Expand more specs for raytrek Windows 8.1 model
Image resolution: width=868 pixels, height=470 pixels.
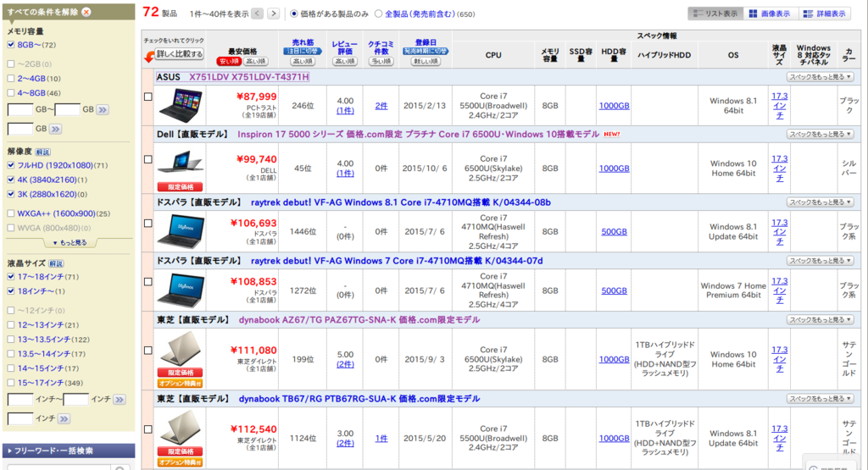(821, 202)
